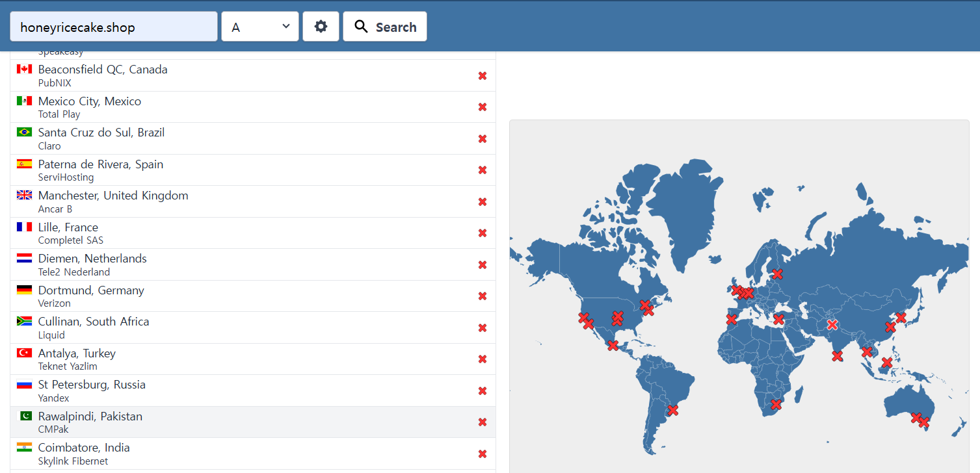Click the Mexico flag beside Mexico City
The height and width of the screenshot is (473, 980).
coord(25,101)
